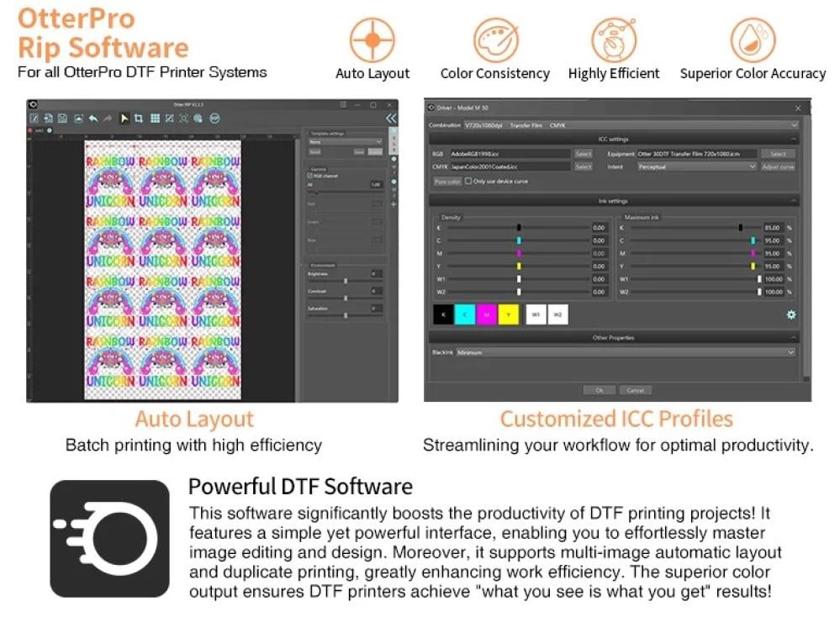Open ink settings gear icon
The width and height of the screenshot is (840, 617).
coord(790,314)
